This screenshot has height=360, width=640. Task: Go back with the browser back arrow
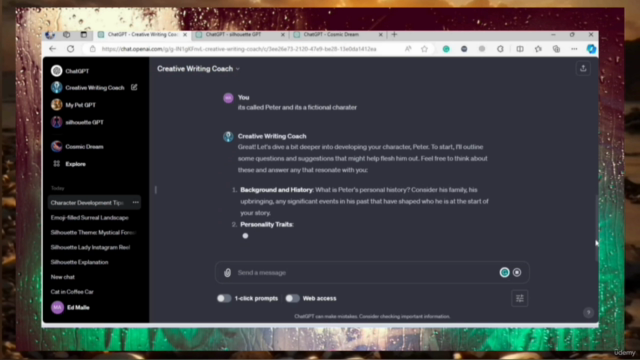tap(53, 49)
